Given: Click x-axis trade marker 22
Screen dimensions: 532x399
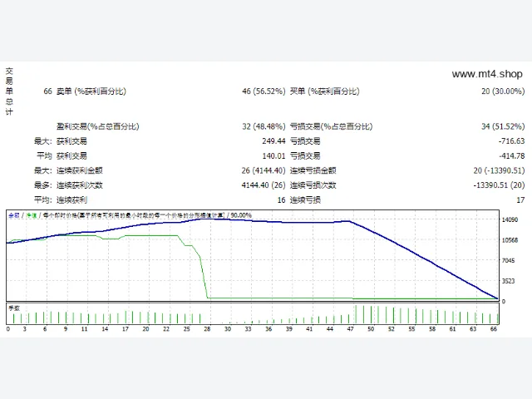Looking at the screenshot, I should (x=166, y=329).
